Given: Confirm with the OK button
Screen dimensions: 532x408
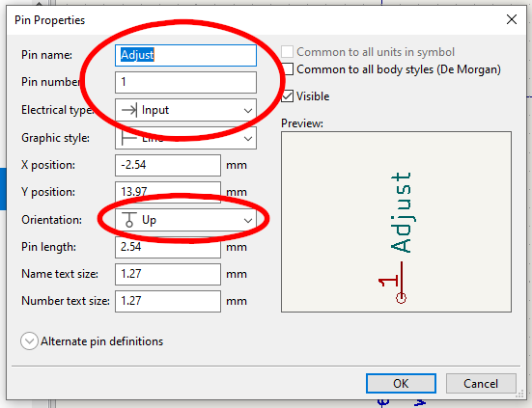Looking at the screenshot, I should click(401, 384).
